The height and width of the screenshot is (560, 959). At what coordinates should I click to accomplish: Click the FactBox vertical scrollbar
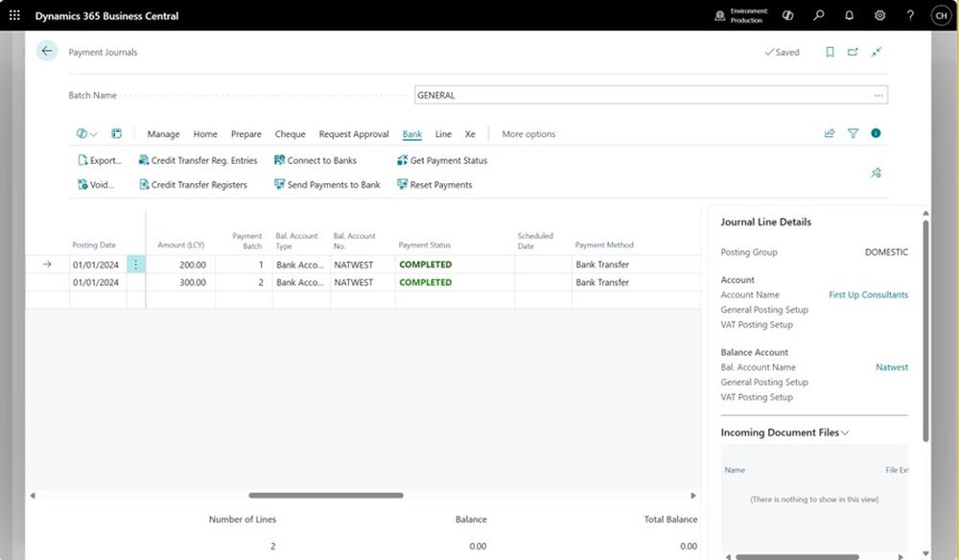click(x=925, y=330)
